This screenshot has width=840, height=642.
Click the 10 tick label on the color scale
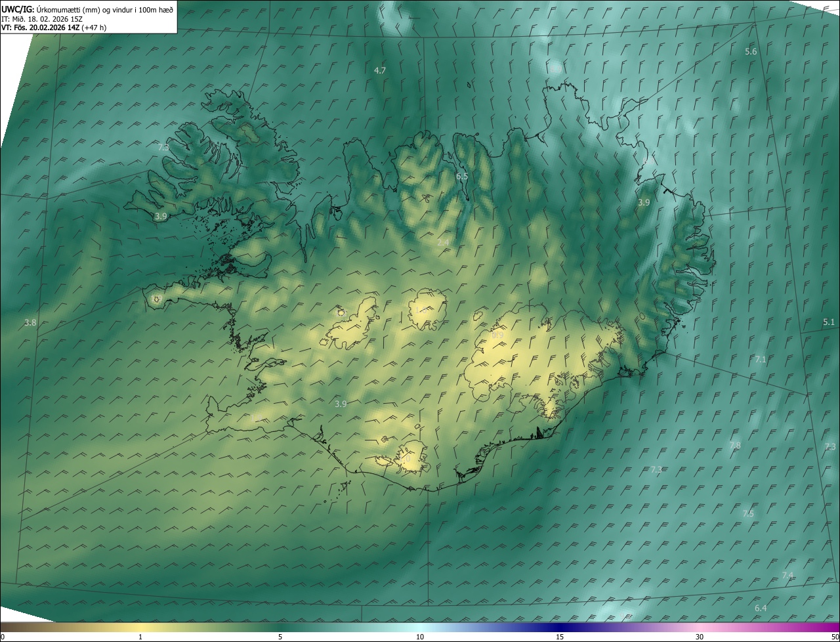coord(420,637)
